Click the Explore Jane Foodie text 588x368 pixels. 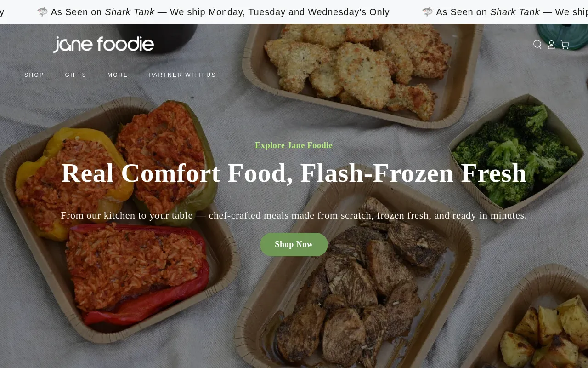point(294,145)
